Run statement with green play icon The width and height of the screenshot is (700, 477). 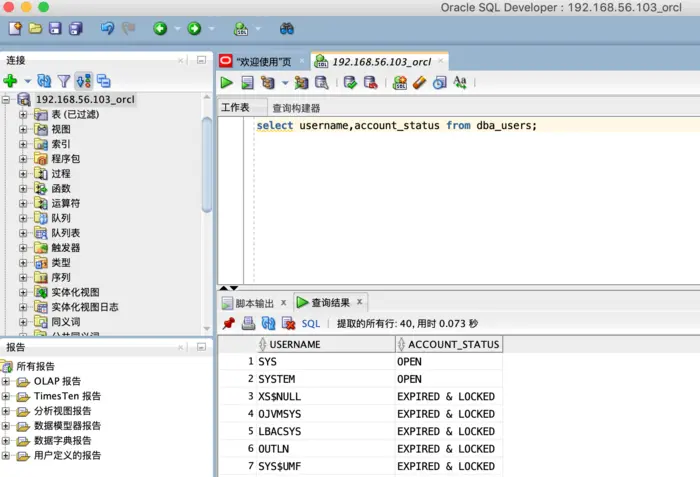pyautogui.click(x=227, y=83)
